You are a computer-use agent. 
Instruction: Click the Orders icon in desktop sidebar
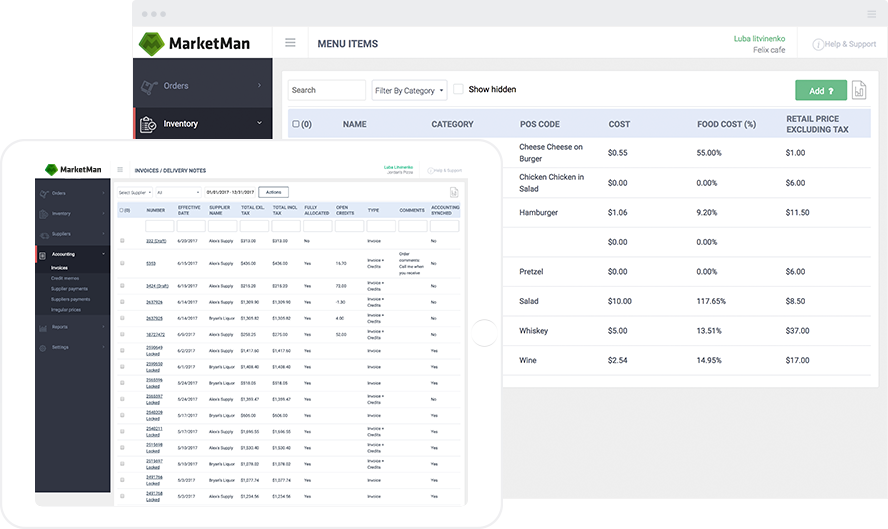[149, 86]
